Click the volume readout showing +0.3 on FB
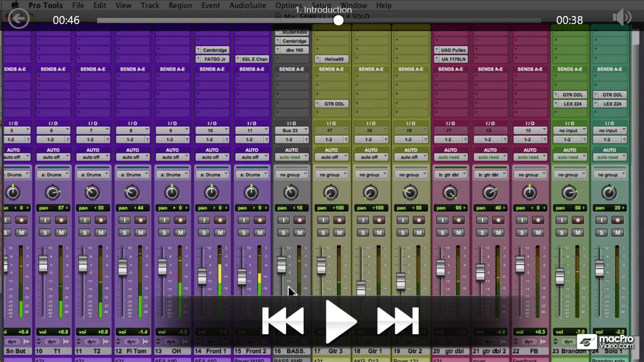This screenshot has height=362, width=644. click(x=530, y=332)
